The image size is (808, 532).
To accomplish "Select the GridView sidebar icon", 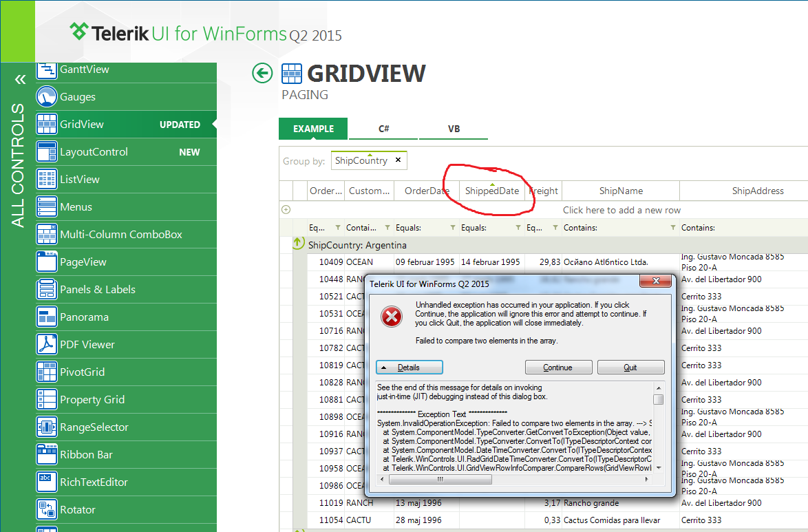I will click(x=46, y=124).
